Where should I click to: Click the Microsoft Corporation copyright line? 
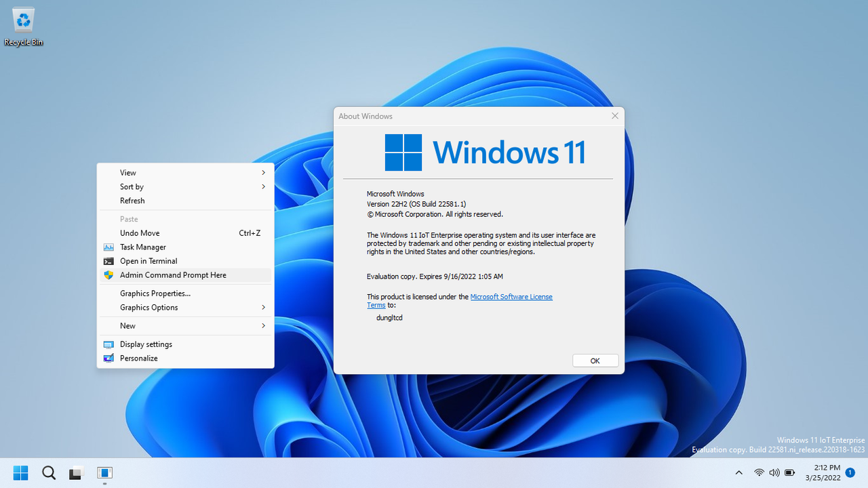click(435, 214)
